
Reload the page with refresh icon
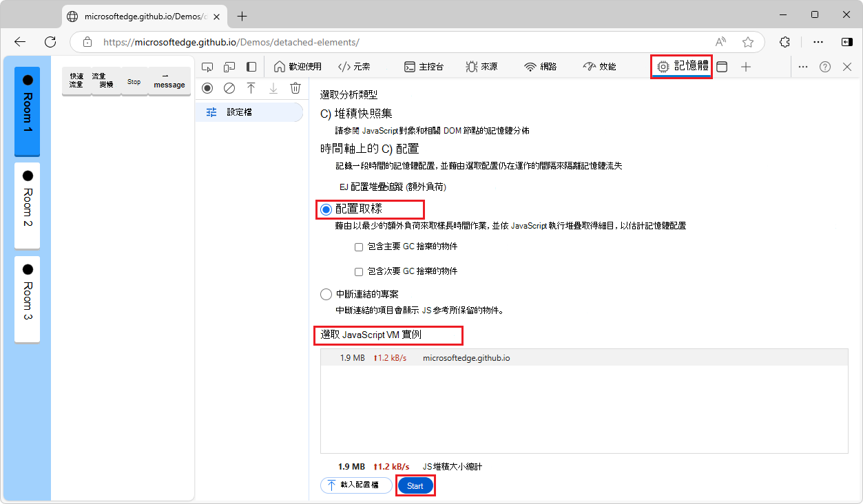[50, 42]
